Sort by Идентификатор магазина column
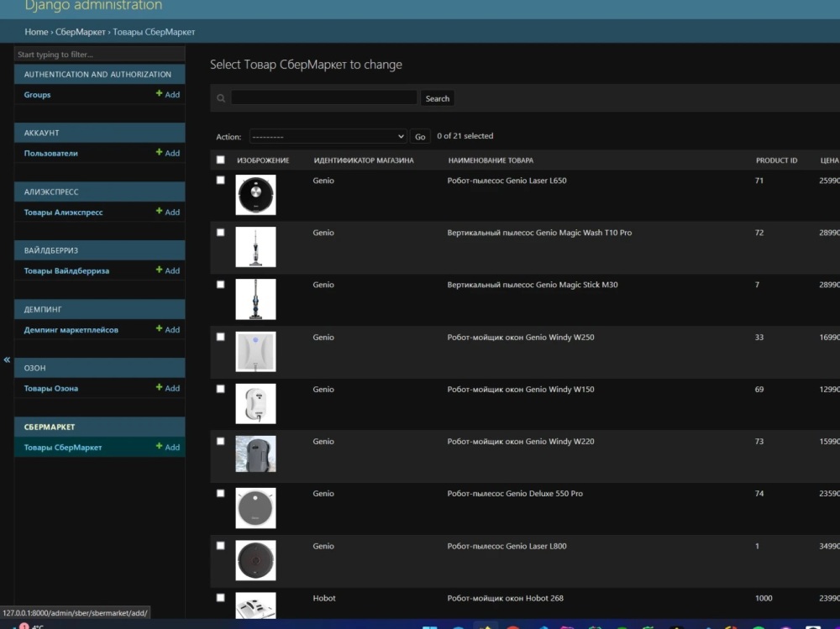This screenshot has height=629, width=840. pyautogui.click(x=364, y=160)
